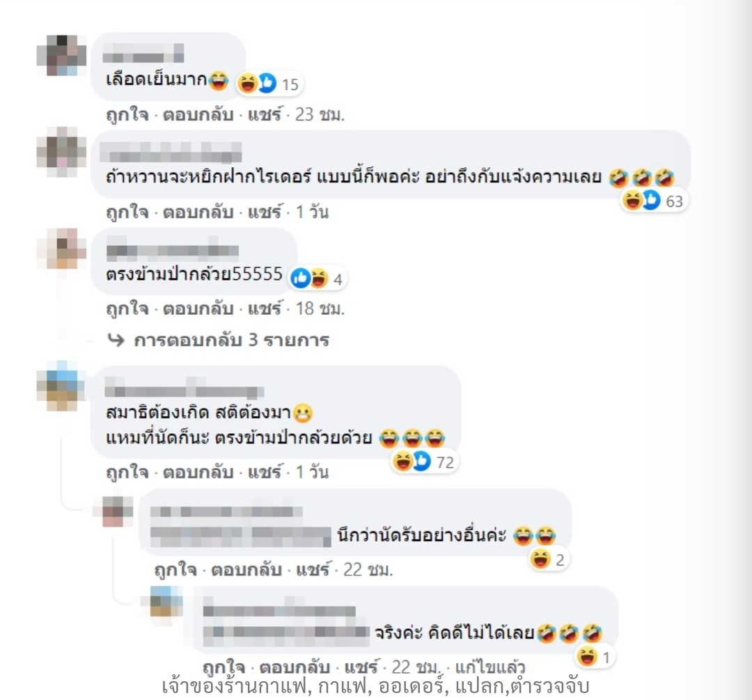The height and width of the screenshot is (700, 752).
Task: Open the แก้ไขแล้ว edit history link
Action: point(489,667)
